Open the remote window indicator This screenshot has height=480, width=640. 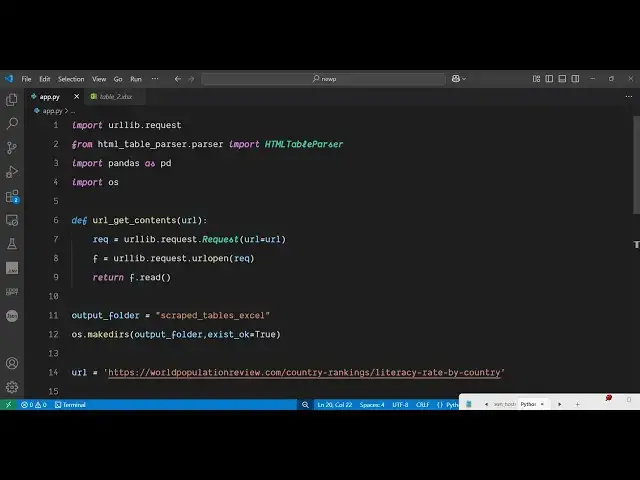point(8,404)
